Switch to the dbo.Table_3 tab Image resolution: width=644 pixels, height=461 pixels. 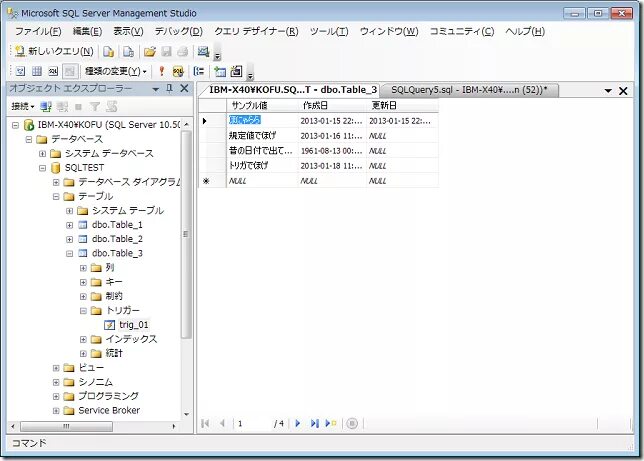tap(292, 90)
